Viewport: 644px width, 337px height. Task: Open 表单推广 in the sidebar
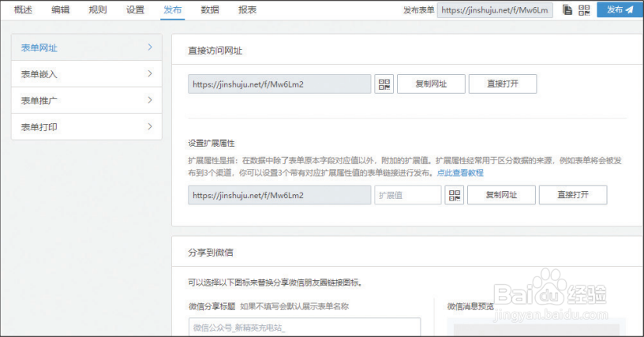(87, 100)
